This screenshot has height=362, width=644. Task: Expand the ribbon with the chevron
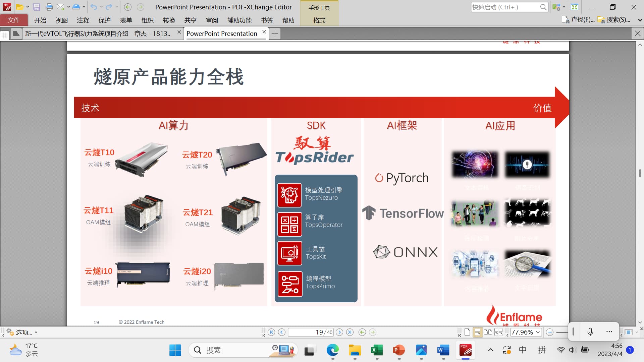click(x=640, y=20)
